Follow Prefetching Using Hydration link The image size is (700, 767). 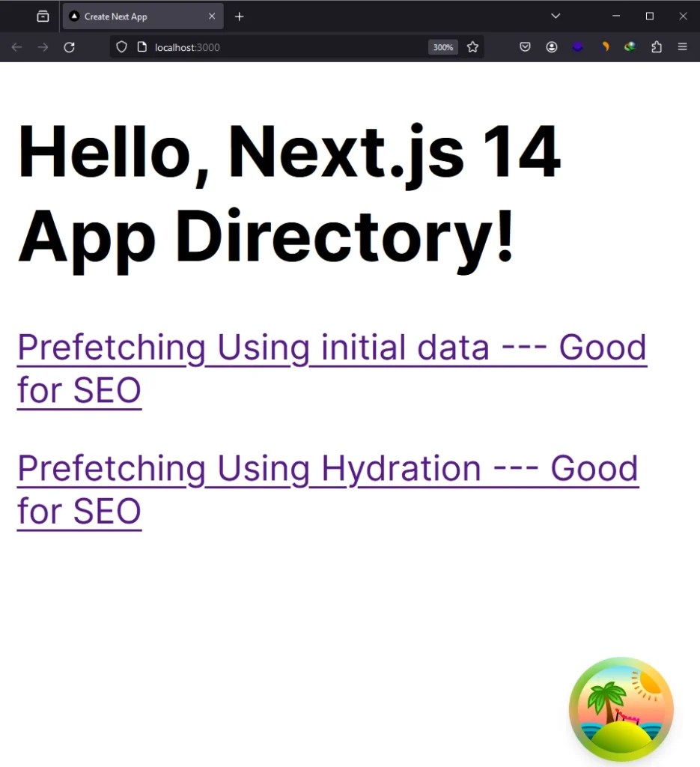(327, 468)
